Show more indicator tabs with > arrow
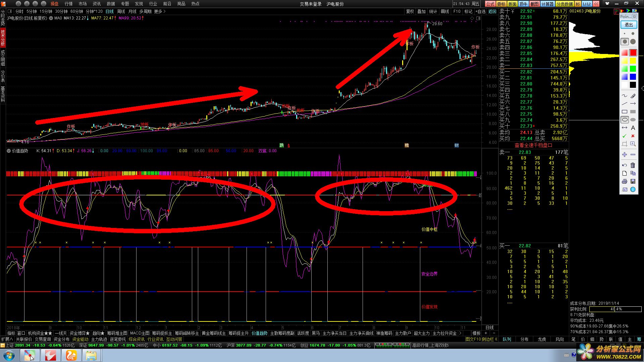Image resolution: width=644 pixels, height=362 pixels. [x=460, y=333]
